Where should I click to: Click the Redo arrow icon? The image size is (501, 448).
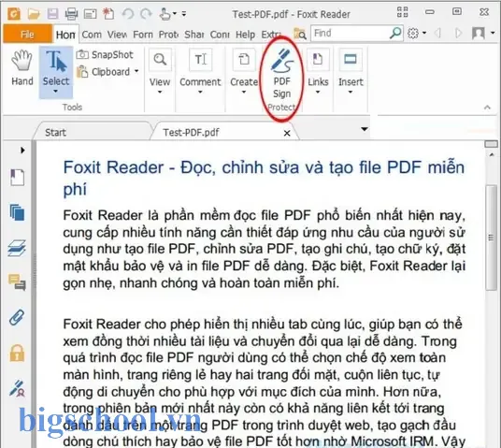pyautogui.click(x=147, y=14)
